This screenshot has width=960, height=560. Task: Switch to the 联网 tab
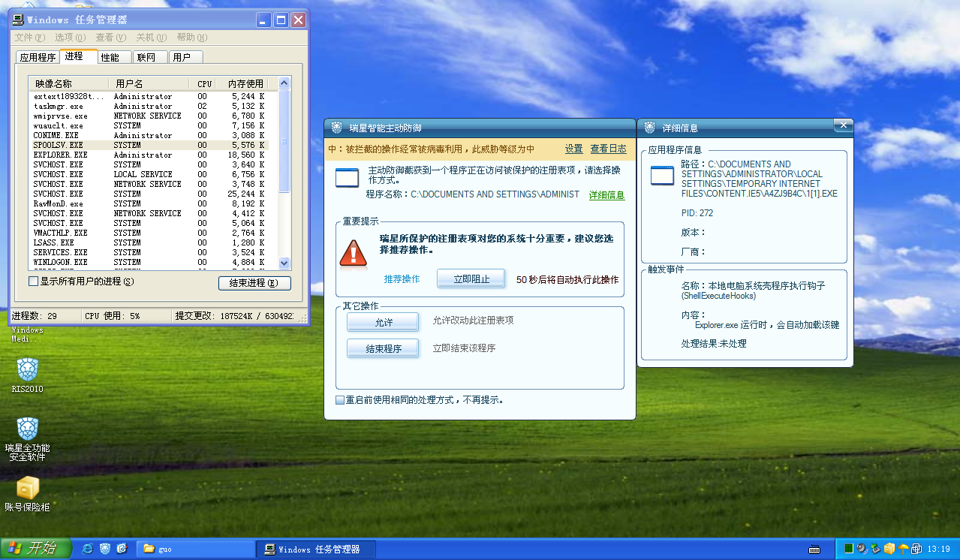(x=150, y=57)
